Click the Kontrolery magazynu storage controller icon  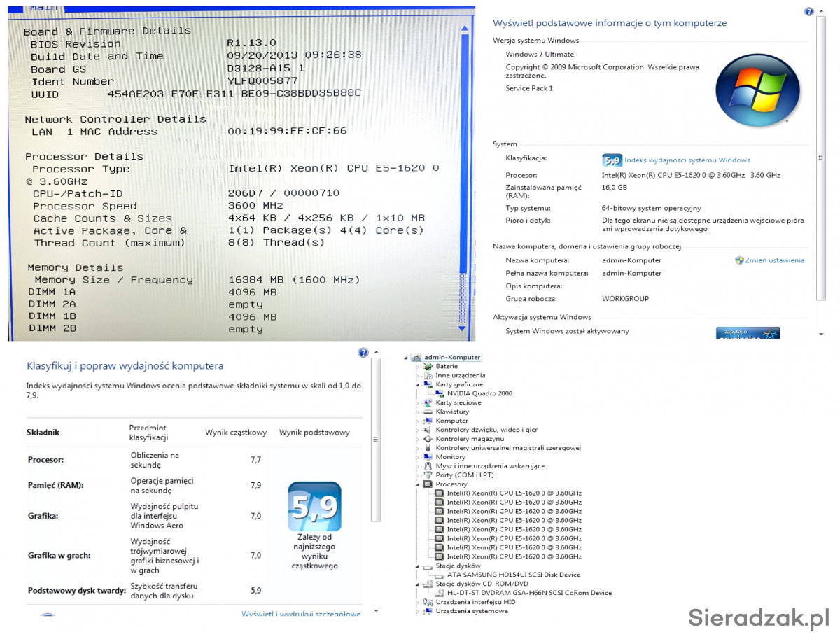point(428,439)
